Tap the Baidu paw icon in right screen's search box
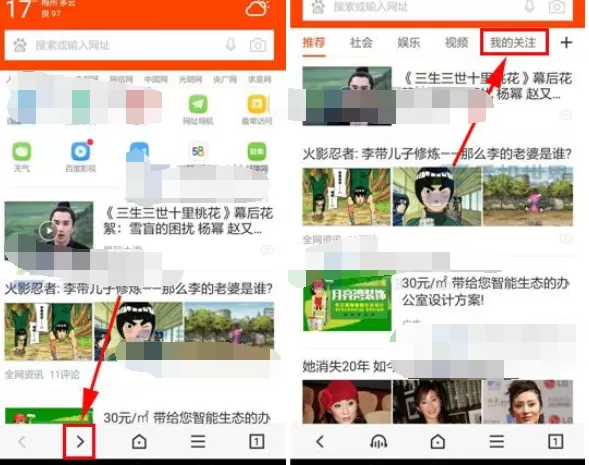Image resolution: width=589 pixels, height=465 pixels. tap(318, 7)
